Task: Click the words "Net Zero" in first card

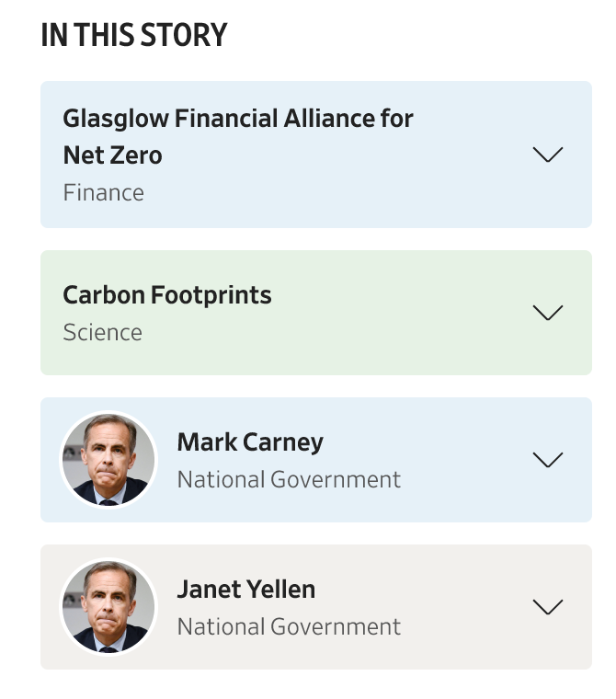Action: (x=112, y=155)
